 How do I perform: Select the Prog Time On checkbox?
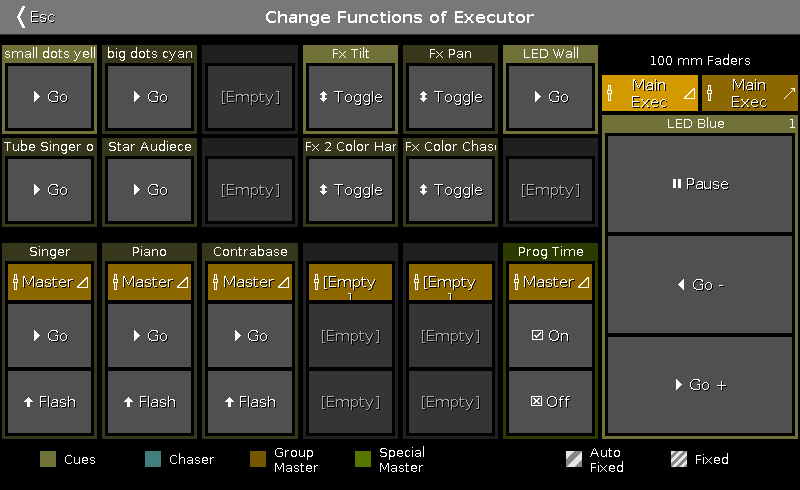551,335
